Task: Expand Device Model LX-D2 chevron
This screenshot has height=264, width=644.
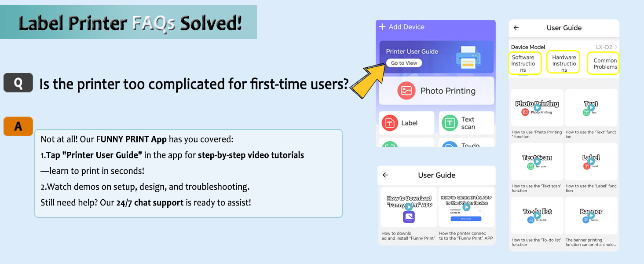Action: 616,47
